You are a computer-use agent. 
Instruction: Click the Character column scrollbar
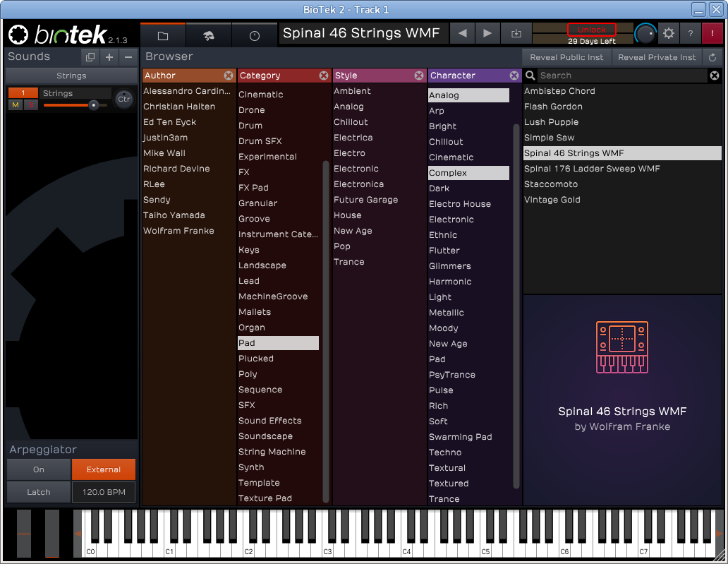pos(516,306)
